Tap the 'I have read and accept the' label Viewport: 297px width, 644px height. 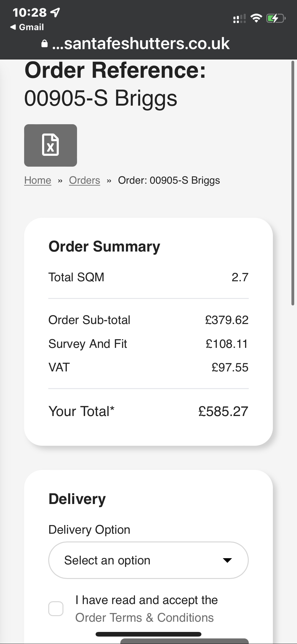pyautogui.click(x=147, y=600)
